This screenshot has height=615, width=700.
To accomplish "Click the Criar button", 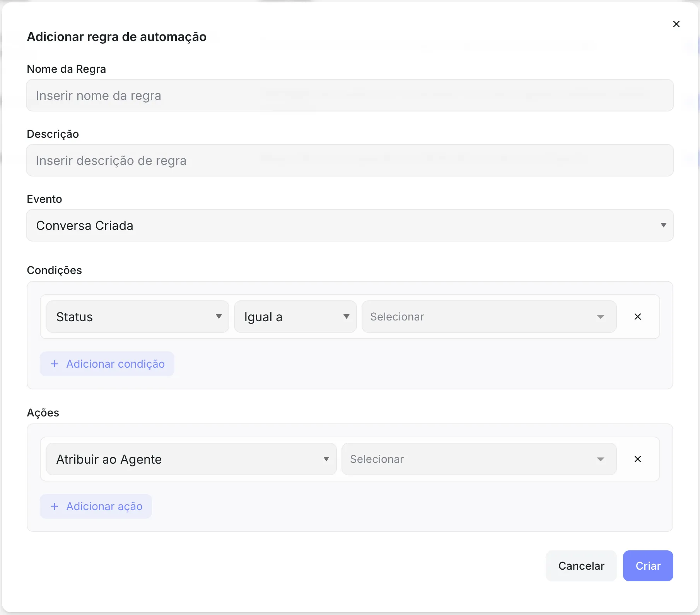I will pyautogui.click(x=648, y=566).
